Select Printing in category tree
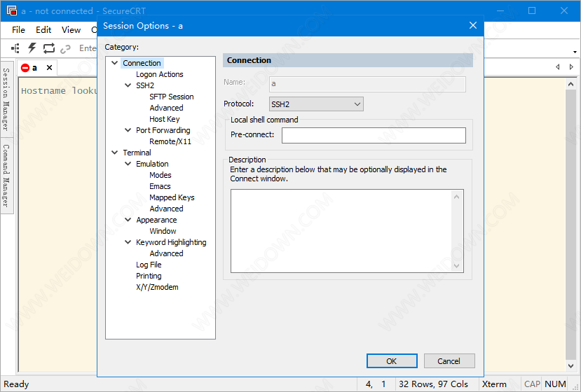Screen dimensions: 581x392 (149, 276)
